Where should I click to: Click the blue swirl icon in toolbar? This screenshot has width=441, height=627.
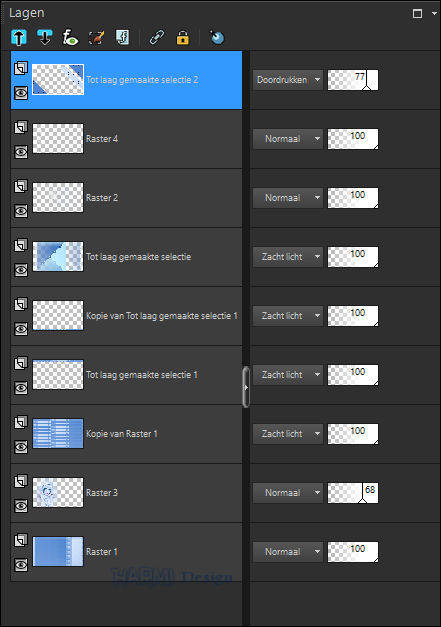pyautogui.click(x=217, y=38)
